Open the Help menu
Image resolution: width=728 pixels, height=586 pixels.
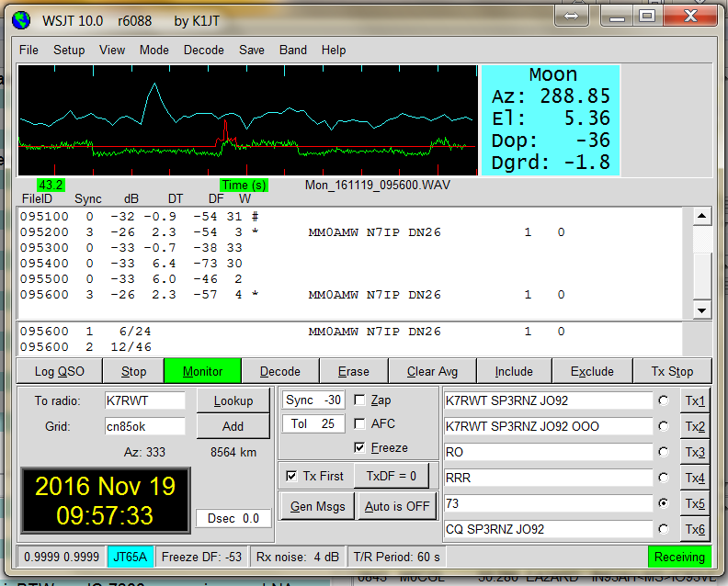click(x=334, y=51)
